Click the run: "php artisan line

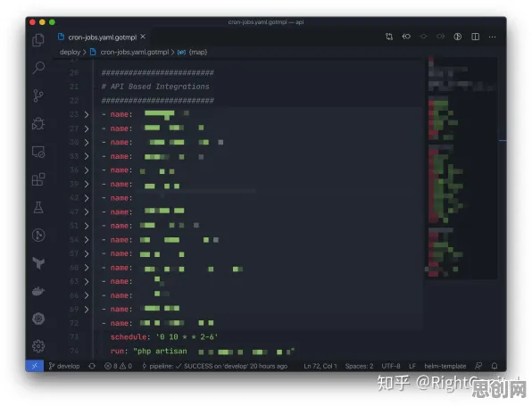coord(203,352)
